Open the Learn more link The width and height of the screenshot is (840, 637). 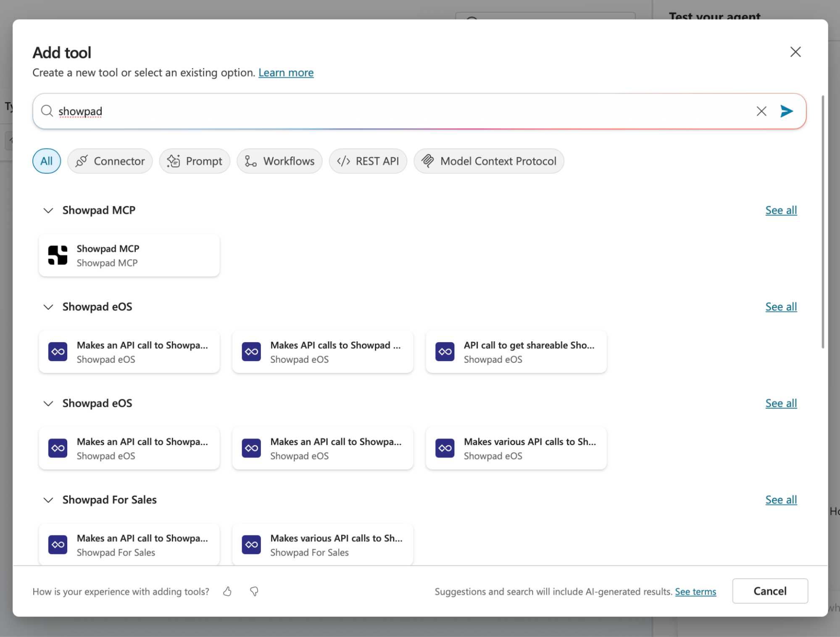[x=286, y=73]
